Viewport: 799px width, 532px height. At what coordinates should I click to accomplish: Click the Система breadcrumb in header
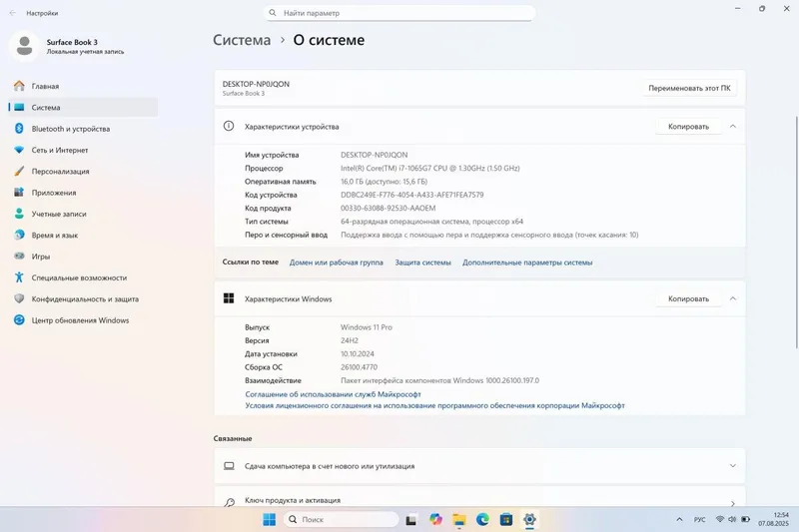coord(242,40)
